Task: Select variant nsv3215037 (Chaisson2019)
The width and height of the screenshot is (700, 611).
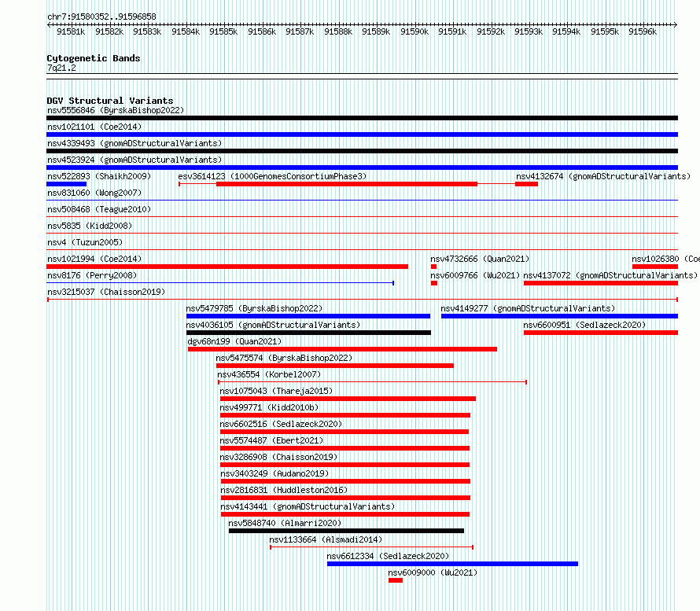Action: coord(106,292)
